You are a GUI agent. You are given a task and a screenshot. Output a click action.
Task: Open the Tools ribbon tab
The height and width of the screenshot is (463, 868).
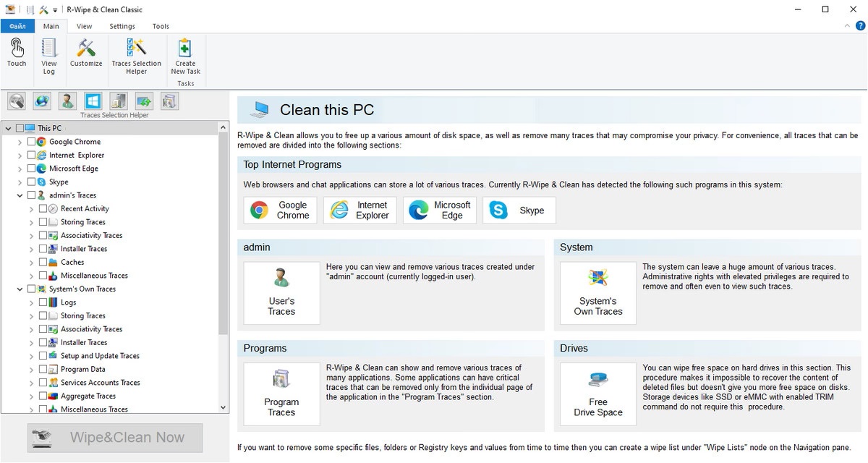[161, 26]
